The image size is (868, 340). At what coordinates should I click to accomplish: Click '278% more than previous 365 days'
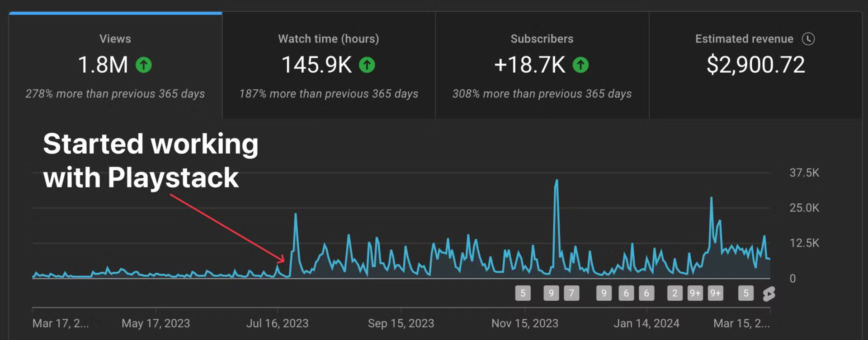[x=115, y=94]
